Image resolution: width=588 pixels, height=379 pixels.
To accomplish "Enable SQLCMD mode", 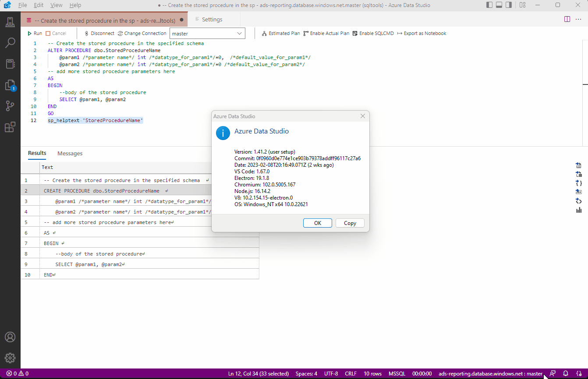I will tap(373, 33).
